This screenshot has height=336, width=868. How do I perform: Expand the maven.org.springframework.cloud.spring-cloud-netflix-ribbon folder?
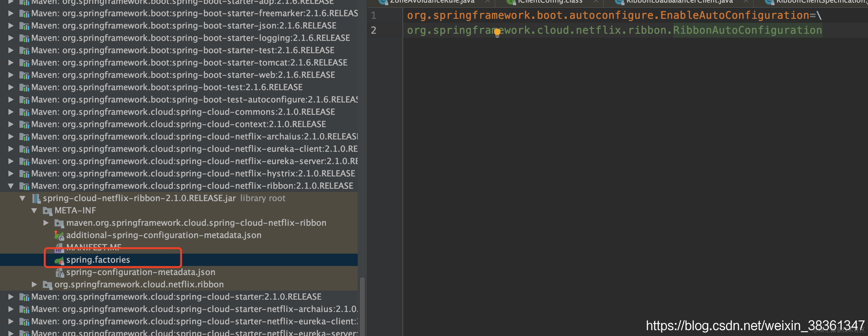[46, 223]
